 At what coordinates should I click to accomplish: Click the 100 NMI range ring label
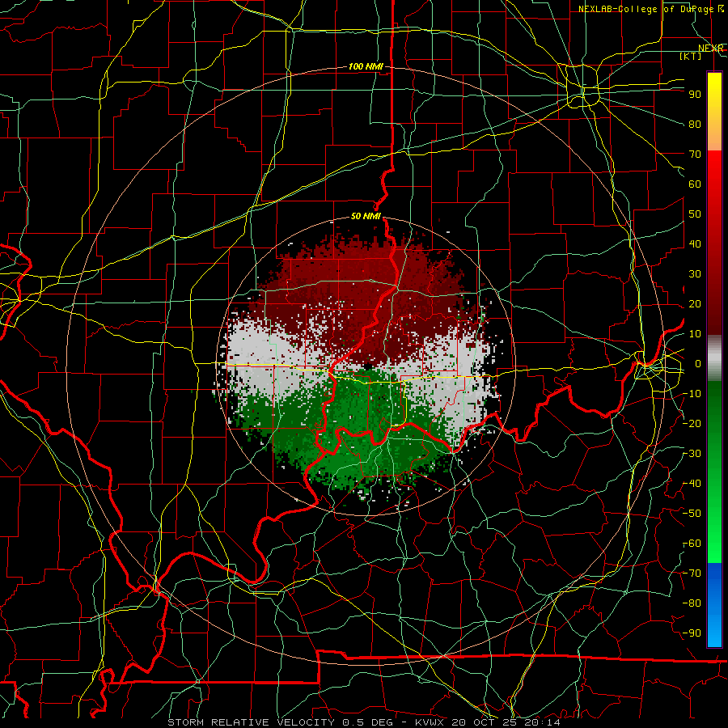pyautogui.click(x=366, y=67)
